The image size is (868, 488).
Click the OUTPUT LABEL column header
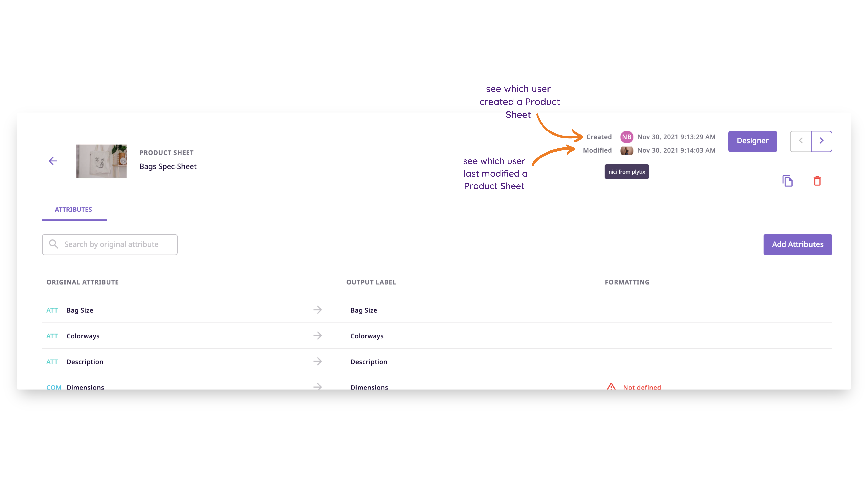pos(371,282)
